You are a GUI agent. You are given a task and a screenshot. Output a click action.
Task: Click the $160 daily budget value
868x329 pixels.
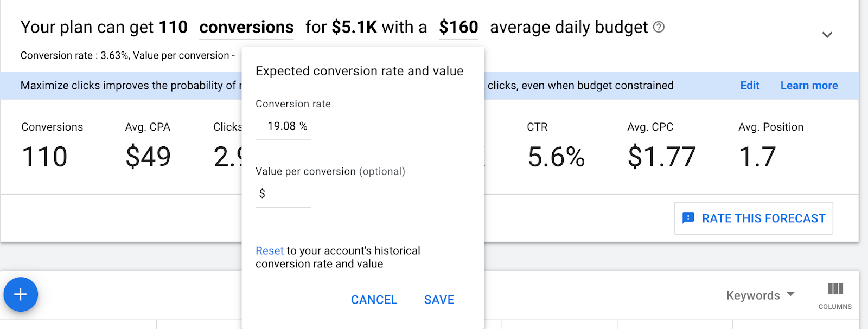tap(458, 27)
